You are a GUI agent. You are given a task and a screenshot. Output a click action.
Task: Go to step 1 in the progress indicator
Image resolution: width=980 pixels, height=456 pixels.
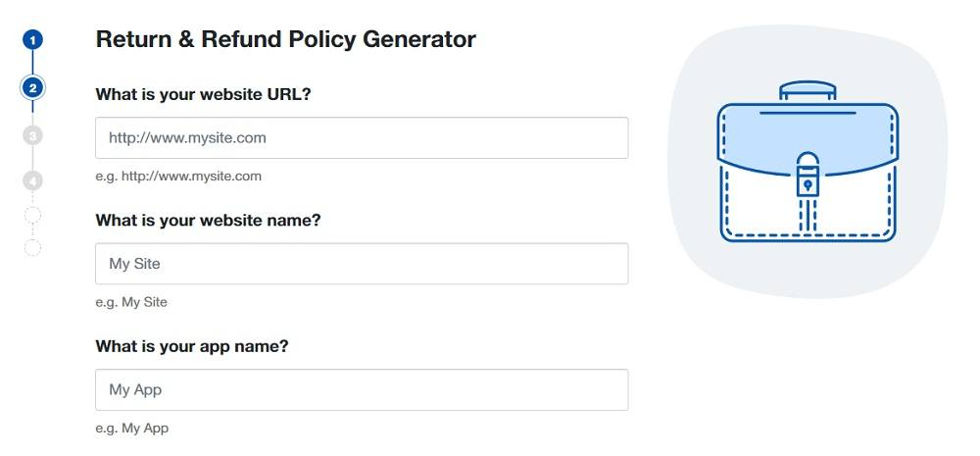coord(33,40)
